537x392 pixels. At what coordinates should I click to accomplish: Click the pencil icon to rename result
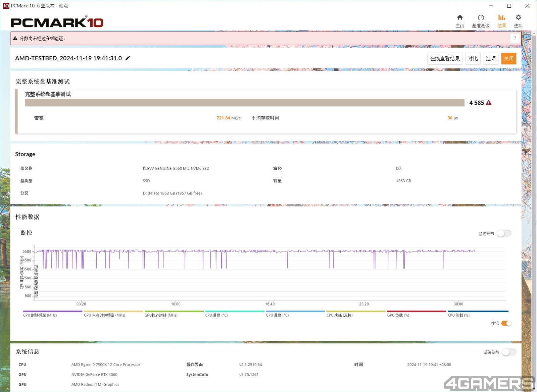128,58
